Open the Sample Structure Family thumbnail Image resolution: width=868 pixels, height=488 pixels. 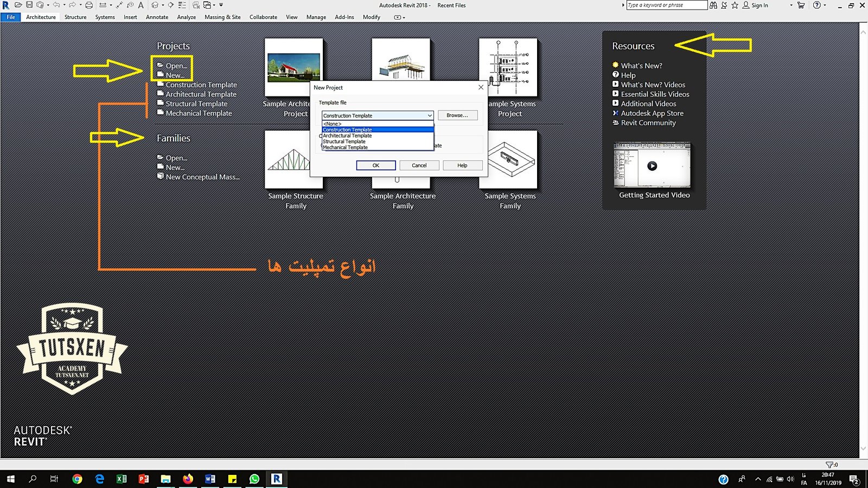[293, 159]
